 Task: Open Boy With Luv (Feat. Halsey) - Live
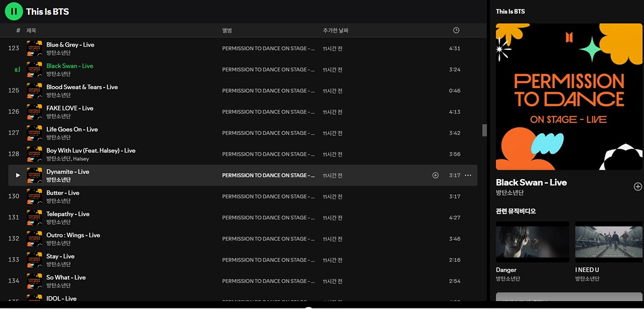[91, 150]
